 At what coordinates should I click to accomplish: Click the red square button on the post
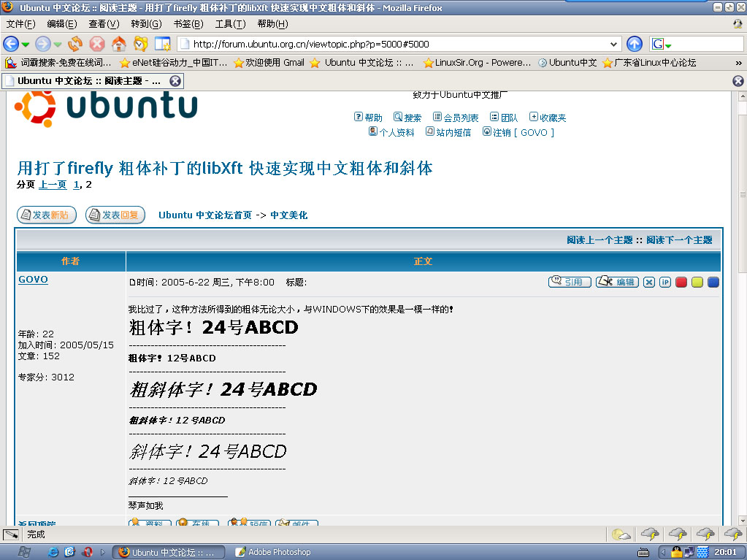point(681,283)
